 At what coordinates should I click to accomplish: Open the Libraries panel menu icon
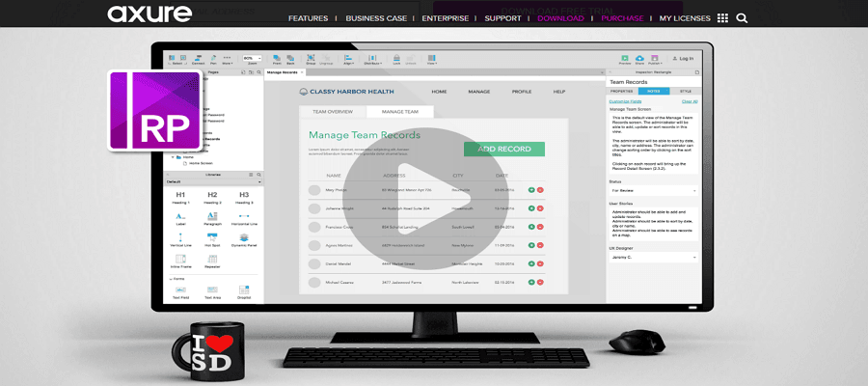tap(251, 175)
